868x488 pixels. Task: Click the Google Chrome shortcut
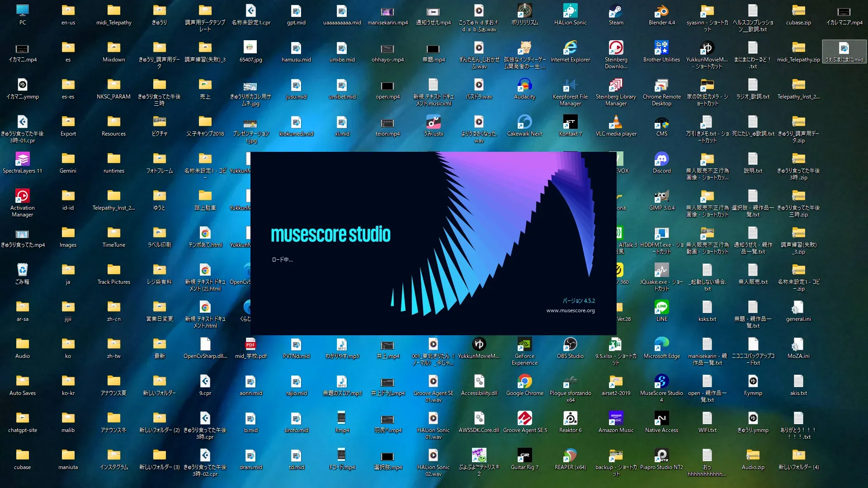(524, 382)
